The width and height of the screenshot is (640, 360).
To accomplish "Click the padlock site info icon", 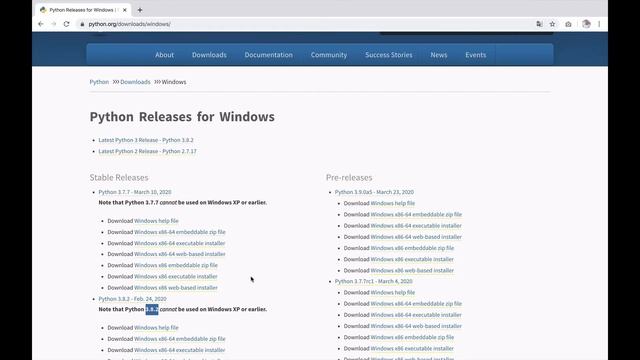I will tap(82, 24).
